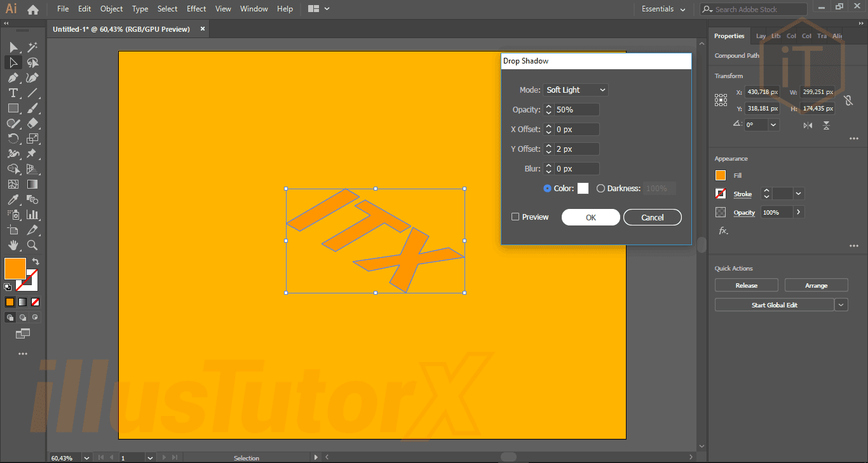Viewport: 868px width, 463px height.
Task: Select the Type tool
Action: pos(13,93)
